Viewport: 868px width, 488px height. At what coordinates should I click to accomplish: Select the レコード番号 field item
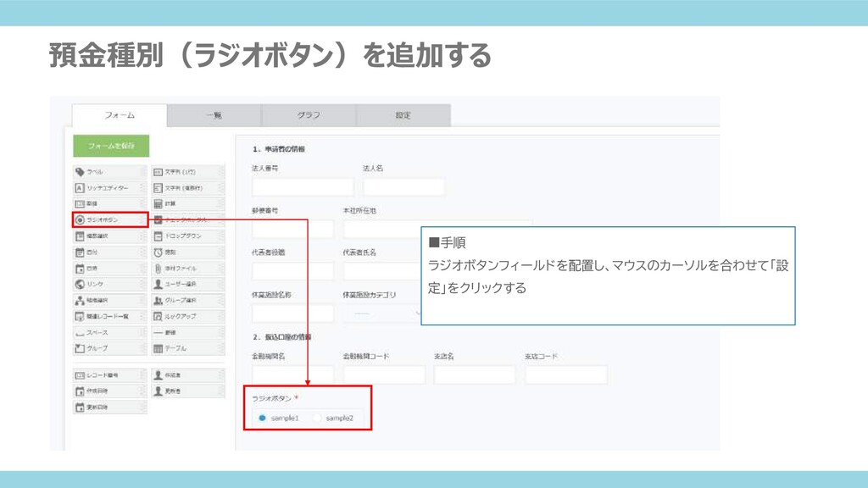click(x=110, y=375)
